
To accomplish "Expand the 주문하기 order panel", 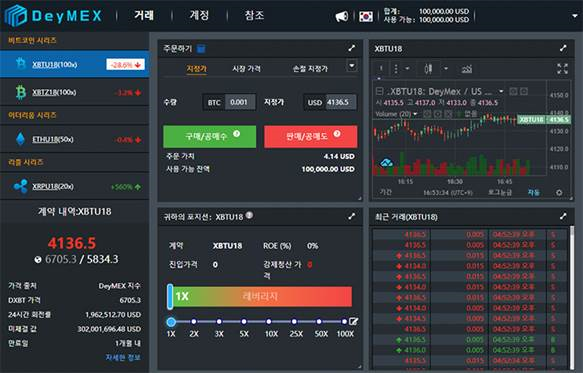I will pos(351,48).
